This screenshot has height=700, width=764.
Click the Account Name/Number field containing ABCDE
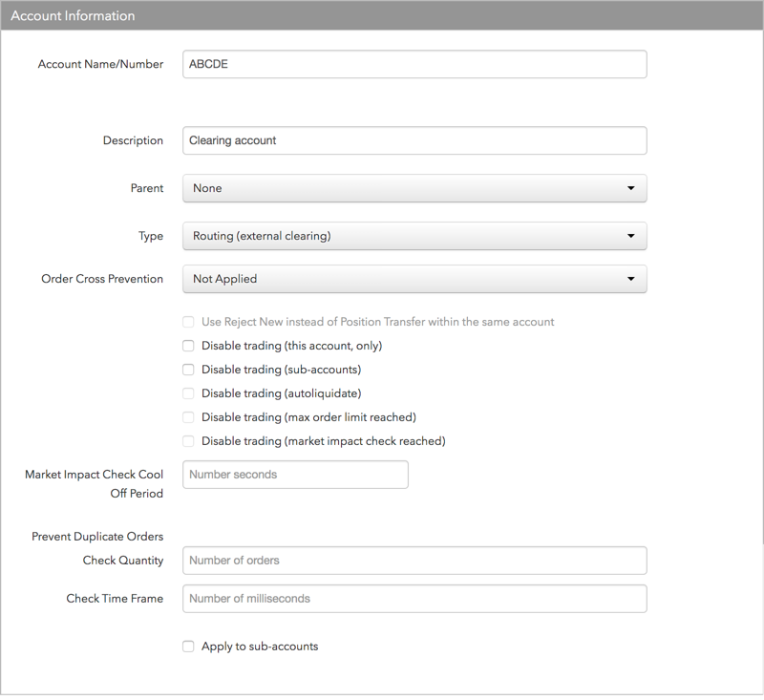(x=414, y=64)
